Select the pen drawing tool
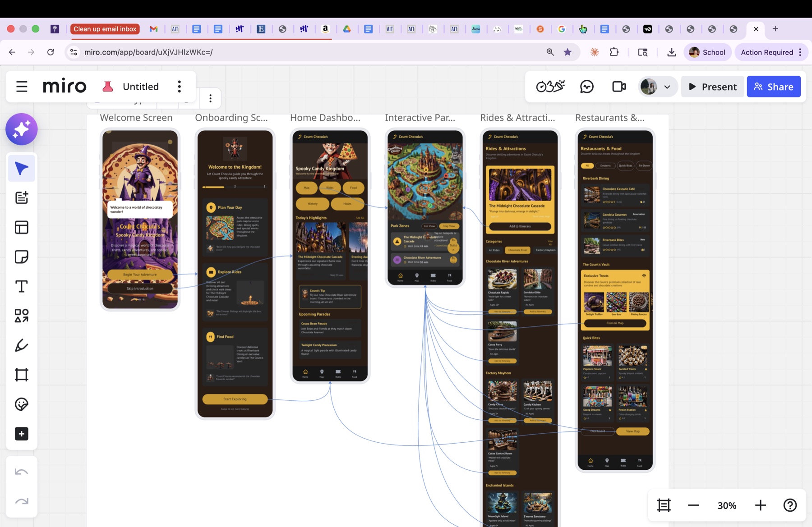Viewport: 812px width, 527px height. pos(21,345)
